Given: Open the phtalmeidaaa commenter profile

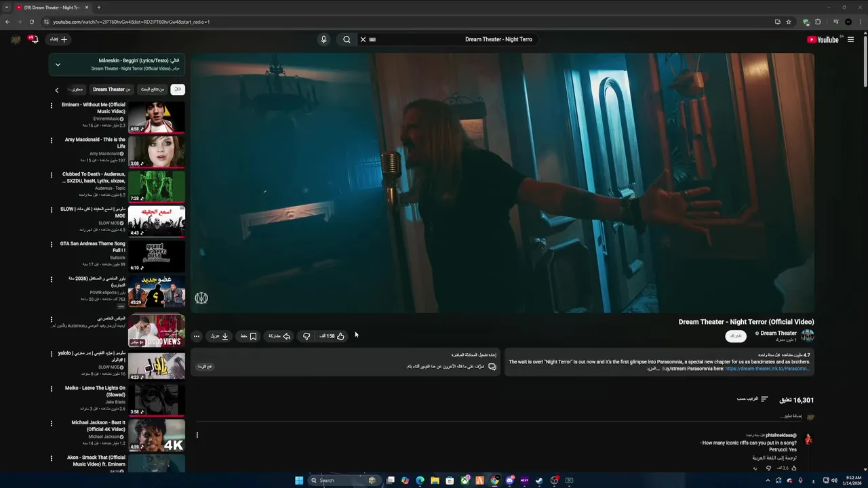Looking at the screenshot, I should (x=781, y=435).
